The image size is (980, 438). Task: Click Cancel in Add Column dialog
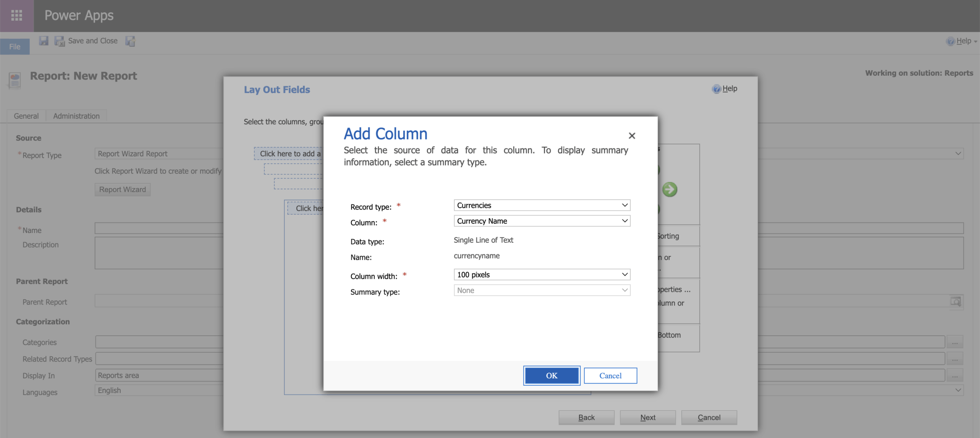pyautogui.click(x=610, y=376)
